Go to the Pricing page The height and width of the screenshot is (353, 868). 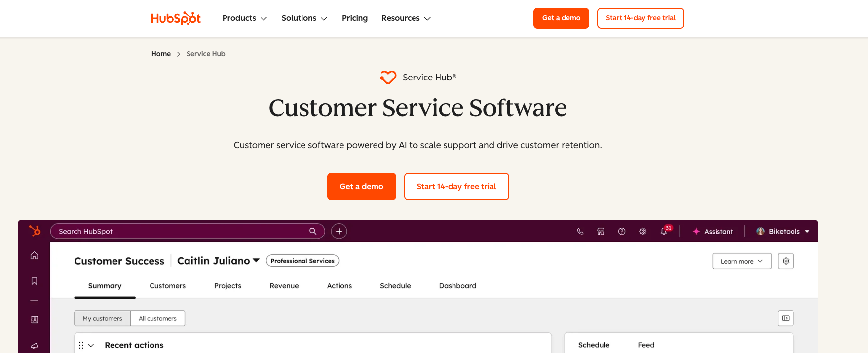point(355,18)
